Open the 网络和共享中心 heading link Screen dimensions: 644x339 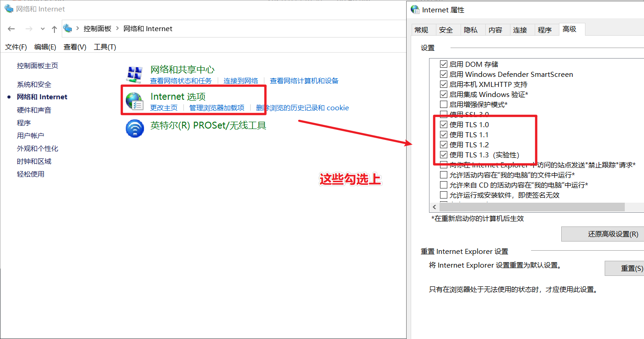182,70
